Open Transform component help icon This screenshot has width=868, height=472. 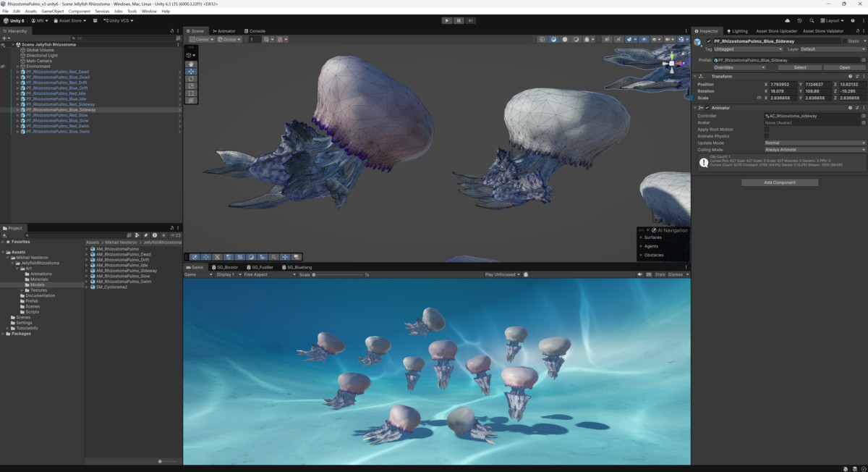pyautogui.click(x=850, y=76)
